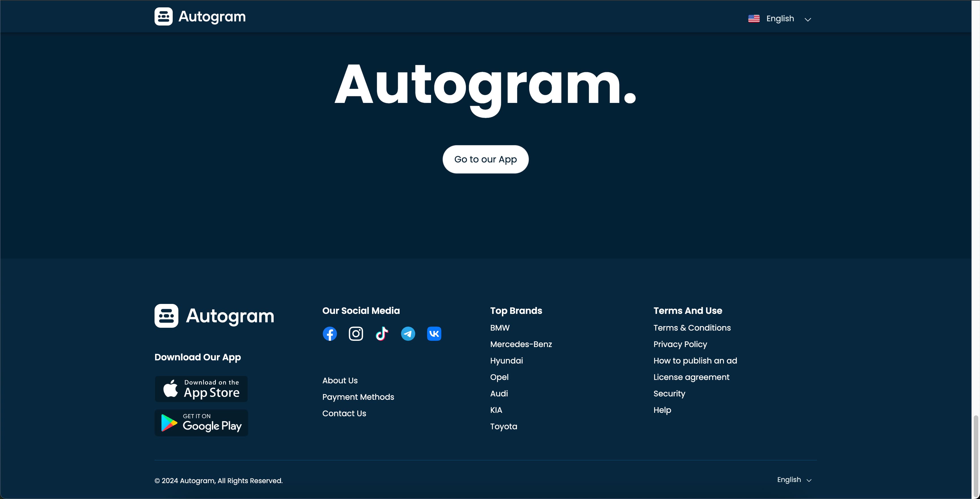Open the Instagram social media icon
980x499 pixels.
pyautogui.click(x=356, y=333)
